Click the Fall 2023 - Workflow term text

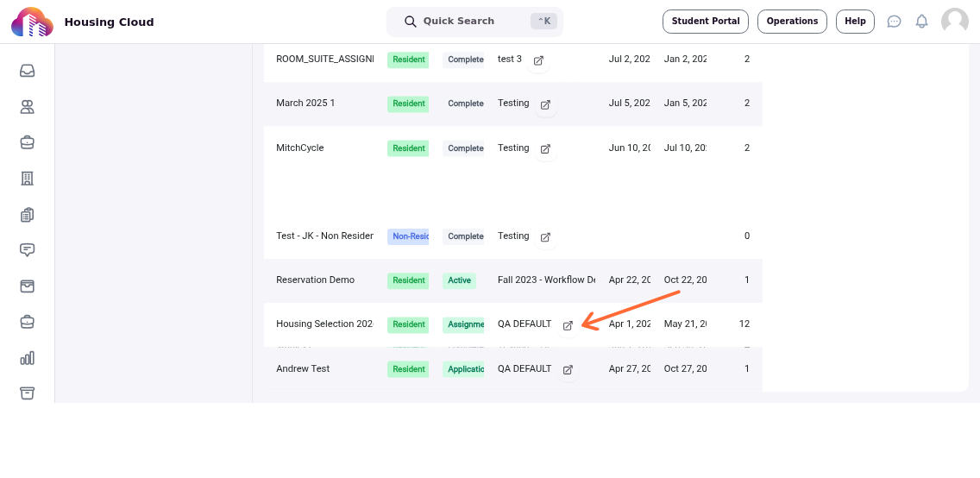pos(547,280)
